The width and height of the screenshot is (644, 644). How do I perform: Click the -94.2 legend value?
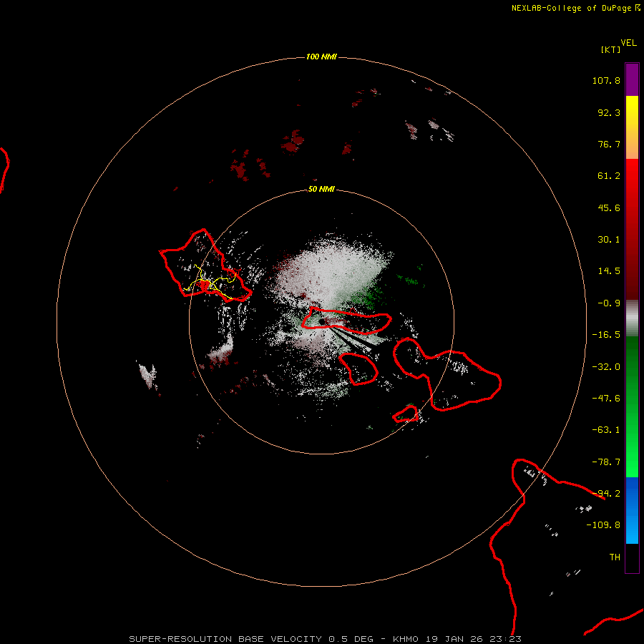tap(606, 493)
